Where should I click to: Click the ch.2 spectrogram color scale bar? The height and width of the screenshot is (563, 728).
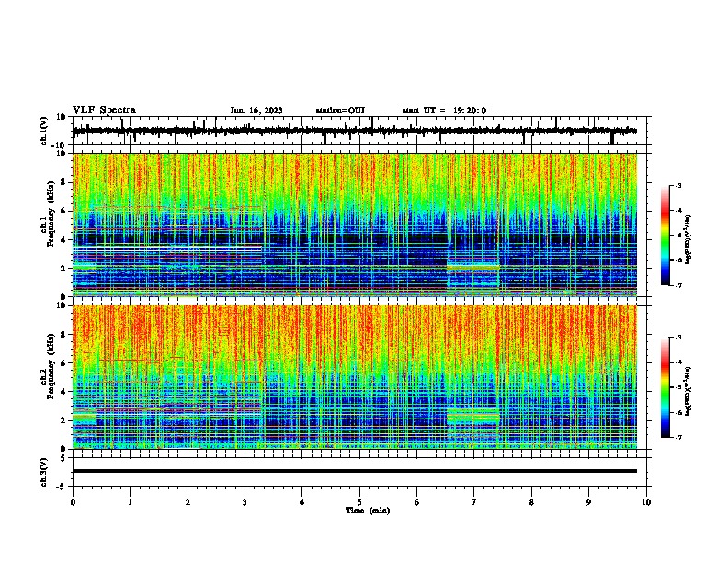(665, 387)
